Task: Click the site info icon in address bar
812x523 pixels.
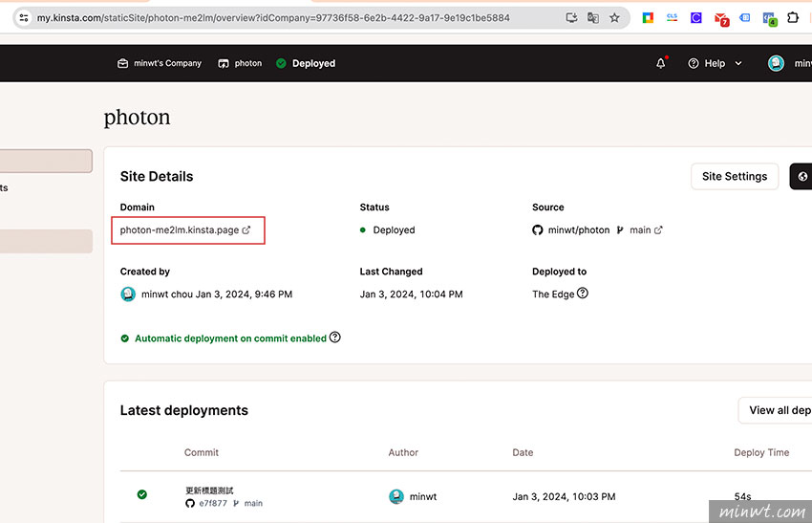Action: point(24,18)
